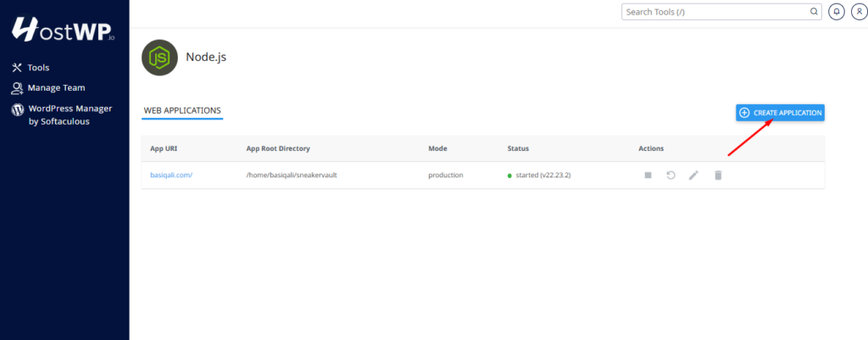Open WordPress Manager by Softaculous
This screenshot has width=868, height=340.
click(62, 114)
